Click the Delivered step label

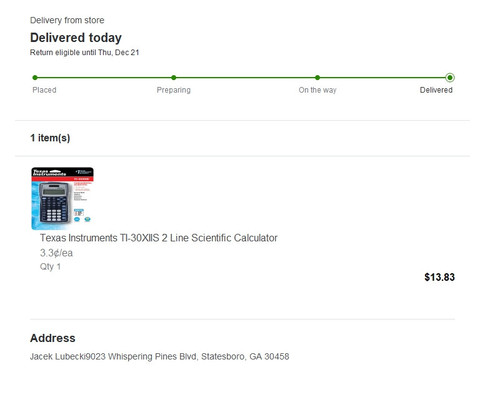point(436,90)
